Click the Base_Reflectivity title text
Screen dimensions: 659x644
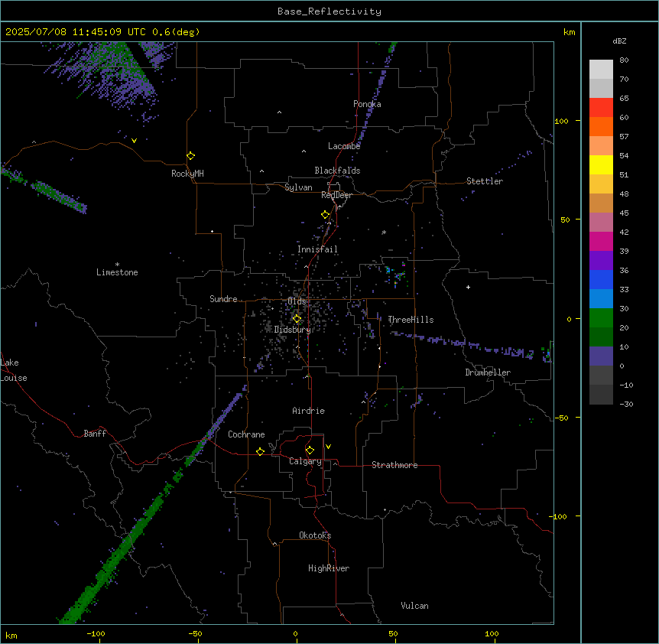pos(329,11)
